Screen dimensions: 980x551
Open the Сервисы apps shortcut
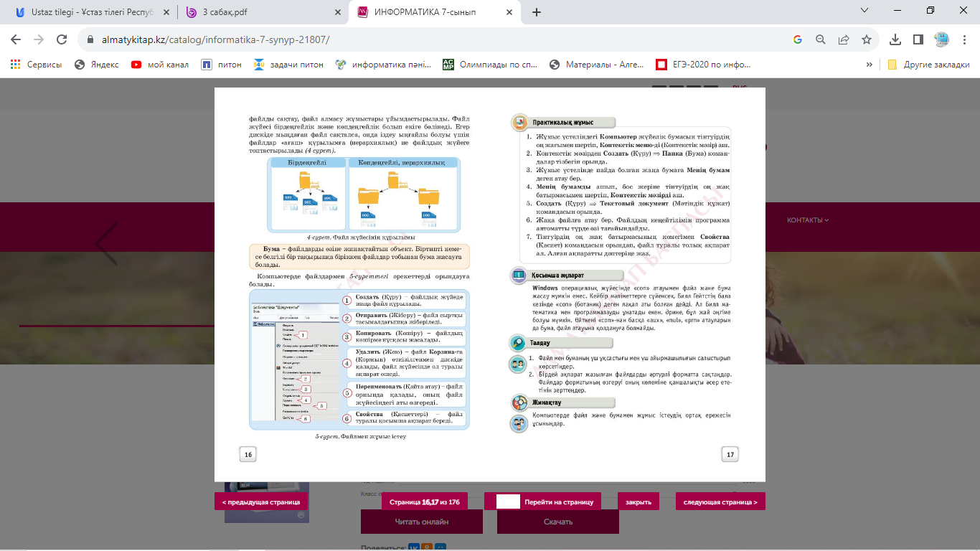coord(36,65)
